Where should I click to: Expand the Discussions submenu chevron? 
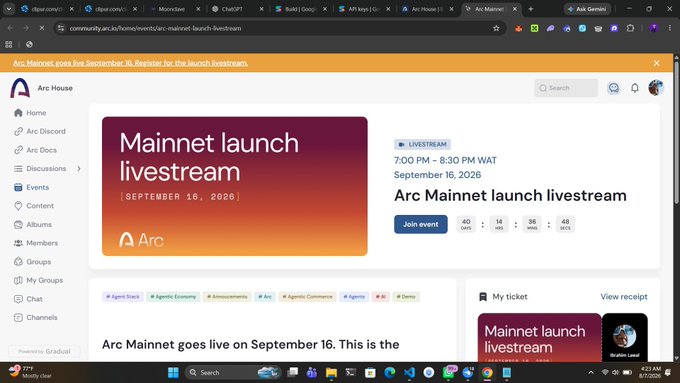(x=79, y=169)
